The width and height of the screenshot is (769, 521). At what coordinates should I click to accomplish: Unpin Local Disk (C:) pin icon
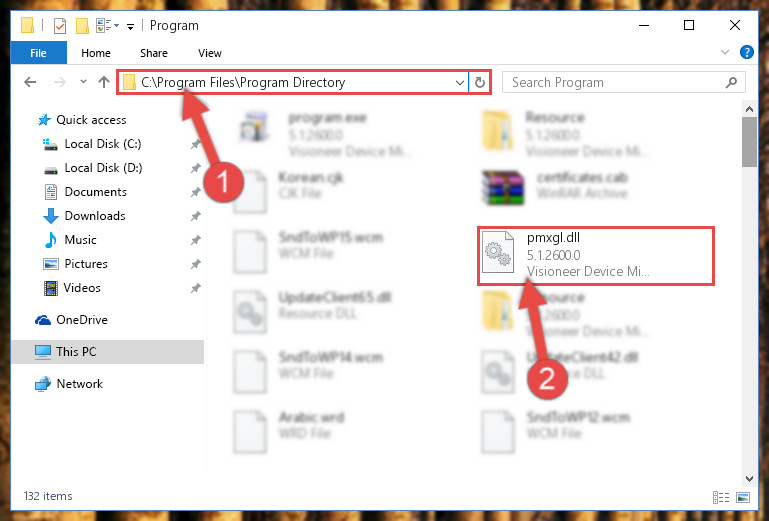click(x=196, y=144)
